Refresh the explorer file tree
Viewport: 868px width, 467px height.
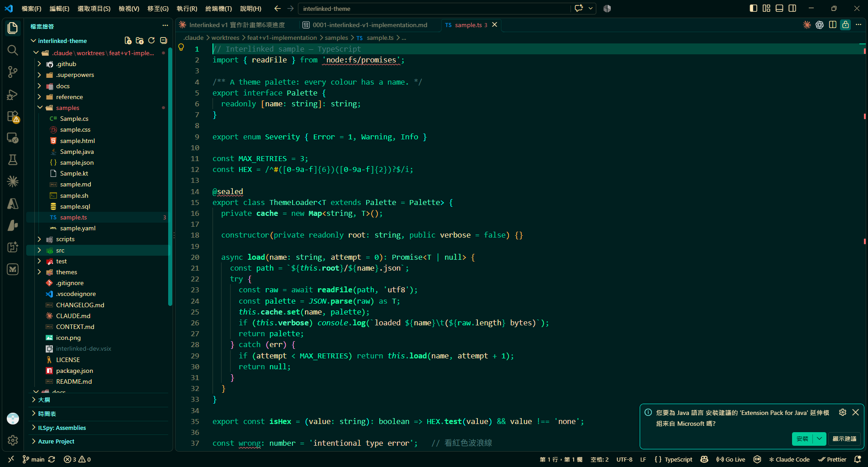[151, 41]
